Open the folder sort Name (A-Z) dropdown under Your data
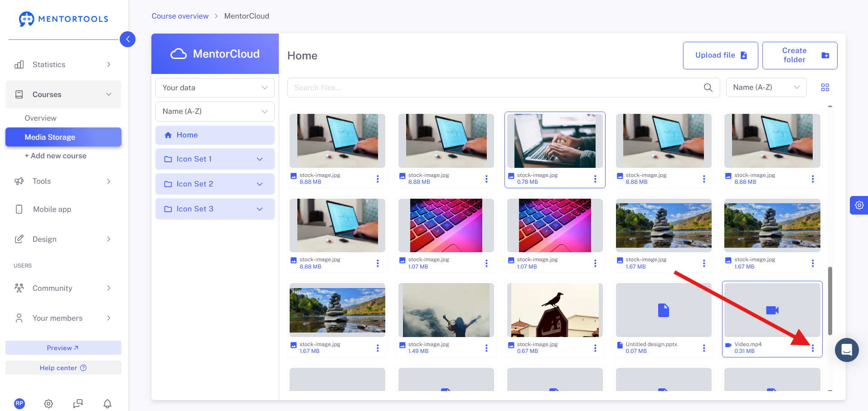Viewport: 868px width, 411px height. point(215,112)
